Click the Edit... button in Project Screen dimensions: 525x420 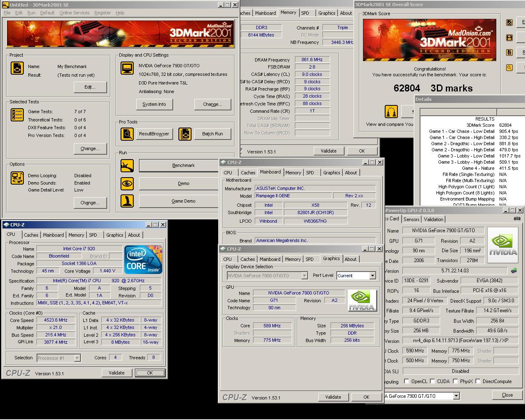tap(90, 87)
